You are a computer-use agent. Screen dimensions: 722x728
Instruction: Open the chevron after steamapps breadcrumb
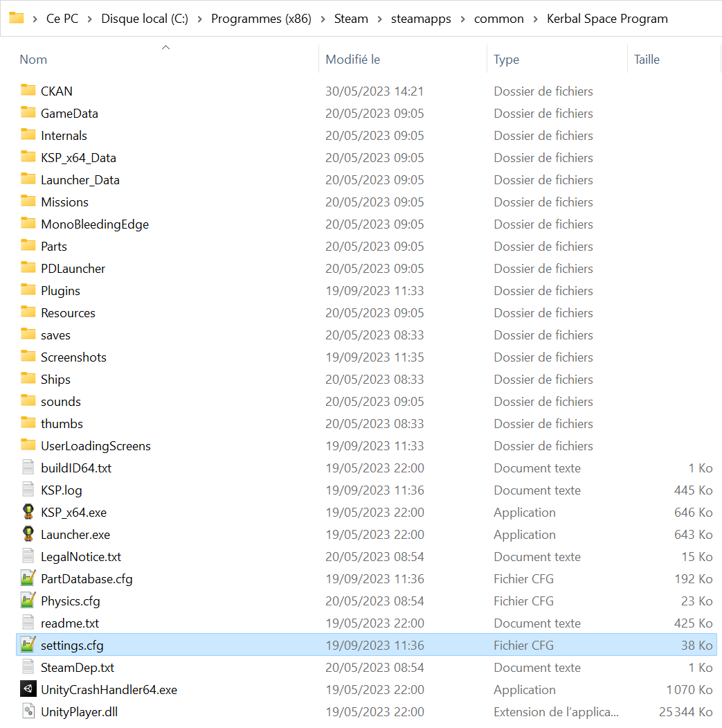click(462, 19)
